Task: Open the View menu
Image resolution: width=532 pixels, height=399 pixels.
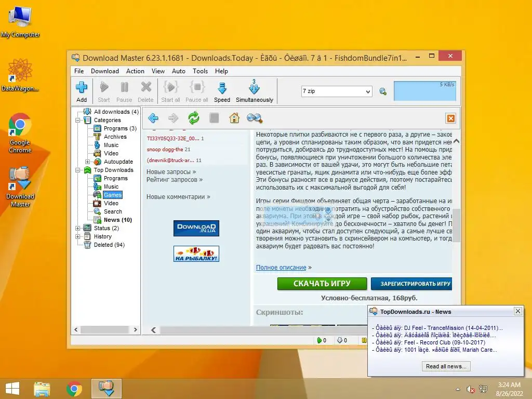Action: 158,71
